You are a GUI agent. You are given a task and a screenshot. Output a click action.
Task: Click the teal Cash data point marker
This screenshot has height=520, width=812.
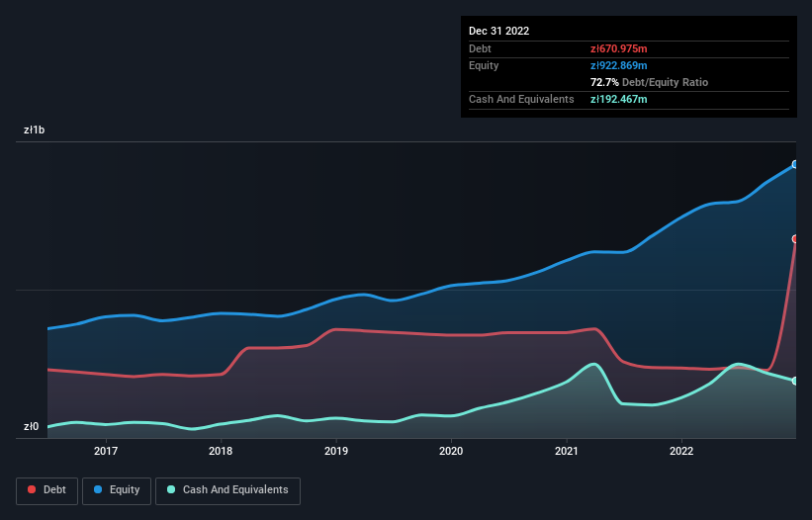click(x=795, y=381)
